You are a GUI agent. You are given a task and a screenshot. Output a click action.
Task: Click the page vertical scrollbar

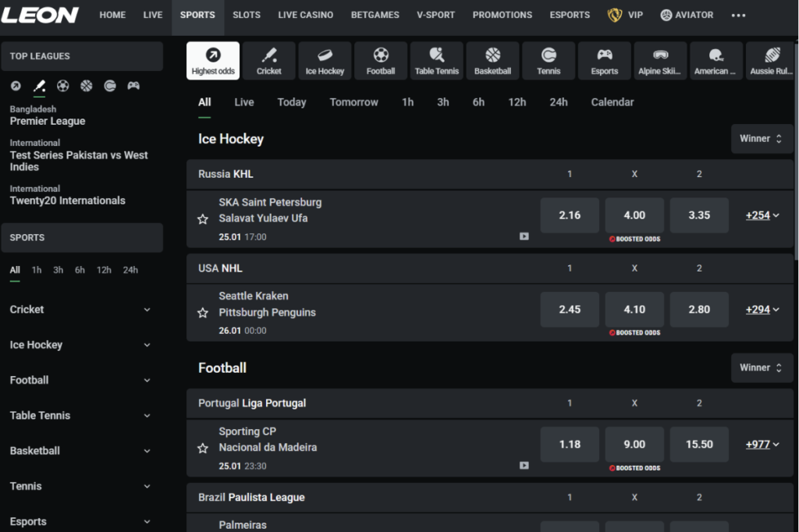797,153
